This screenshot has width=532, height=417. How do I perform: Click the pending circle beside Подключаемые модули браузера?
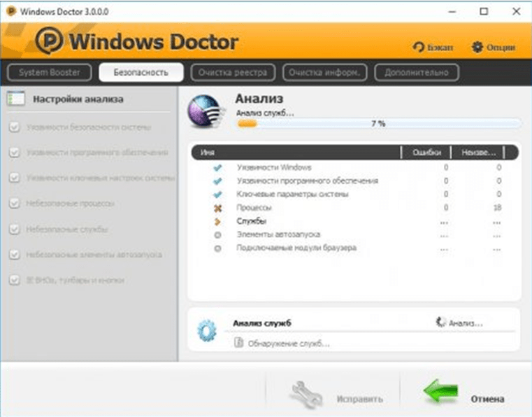coord(218,248)
